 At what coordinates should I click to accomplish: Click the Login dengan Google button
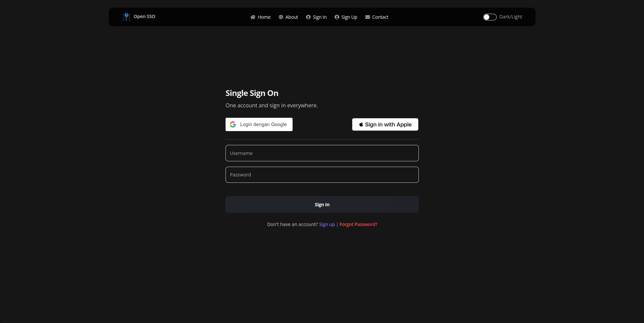(x=259, y=124)
